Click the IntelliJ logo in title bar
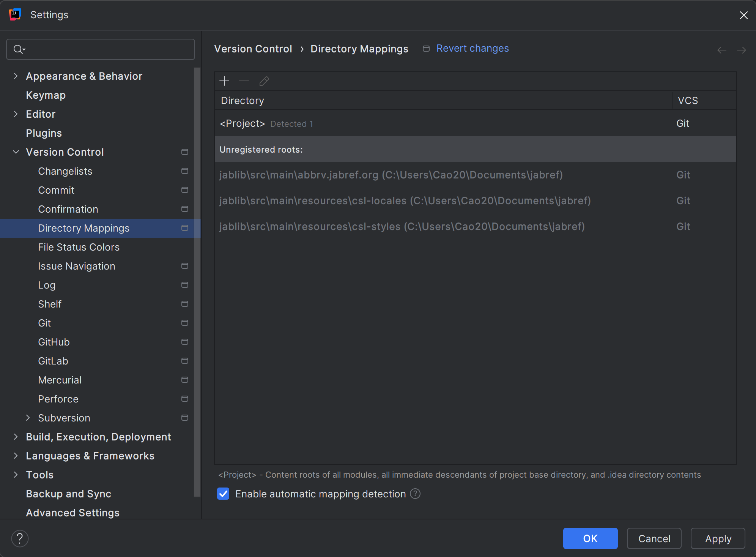Viewport: 756px width, 557px height. pyautogui.click(x=15, y=14)
